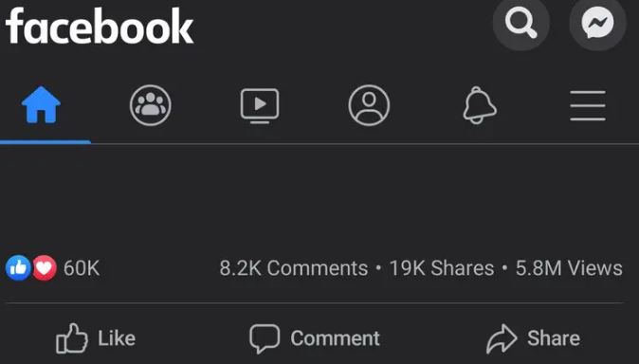Tap the Comment button
Screen dimensions: 639x364
pos(315,338)
